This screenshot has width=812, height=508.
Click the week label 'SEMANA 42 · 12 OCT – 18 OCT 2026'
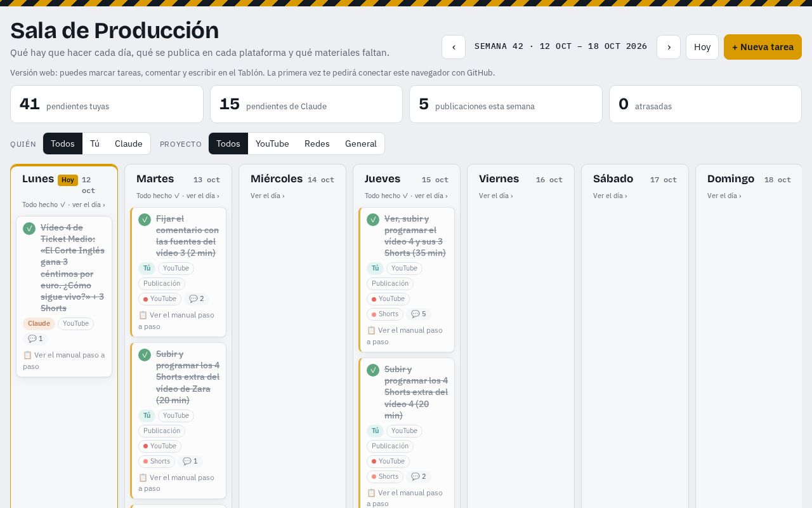pyautogui.click(x=561, y=46)
